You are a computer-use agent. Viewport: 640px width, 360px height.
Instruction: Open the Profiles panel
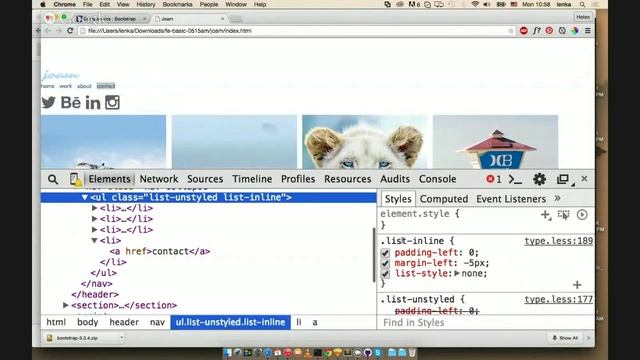tap(298, 179)
